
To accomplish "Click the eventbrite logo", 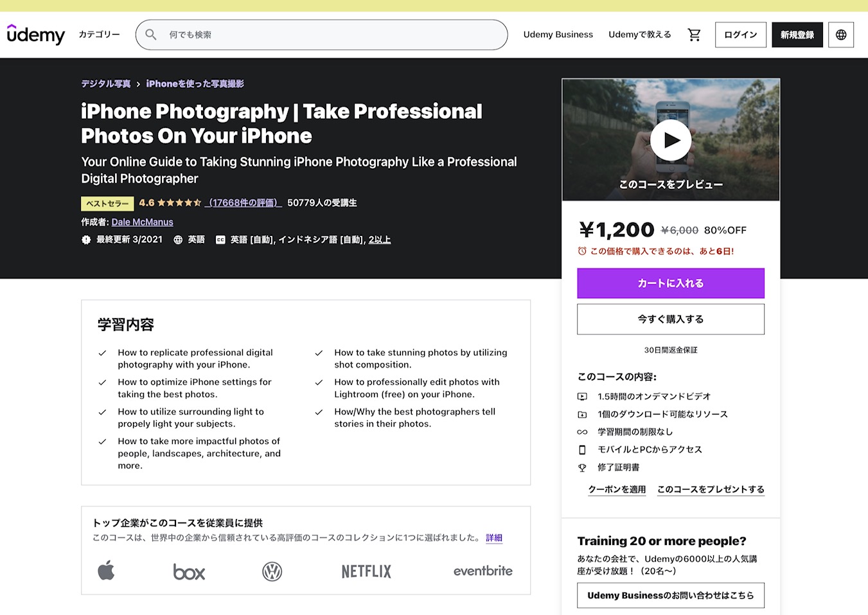I will tap(483, 571).
